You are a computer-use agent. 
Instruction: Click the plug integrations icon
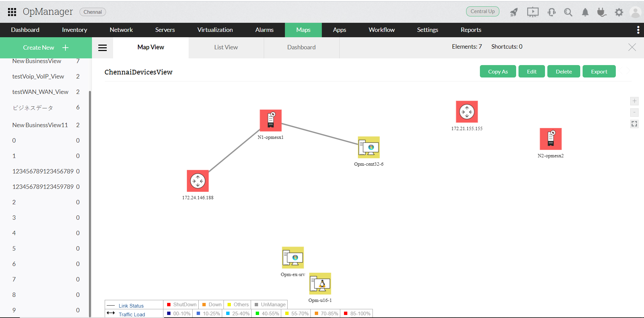tap(602, 12)
